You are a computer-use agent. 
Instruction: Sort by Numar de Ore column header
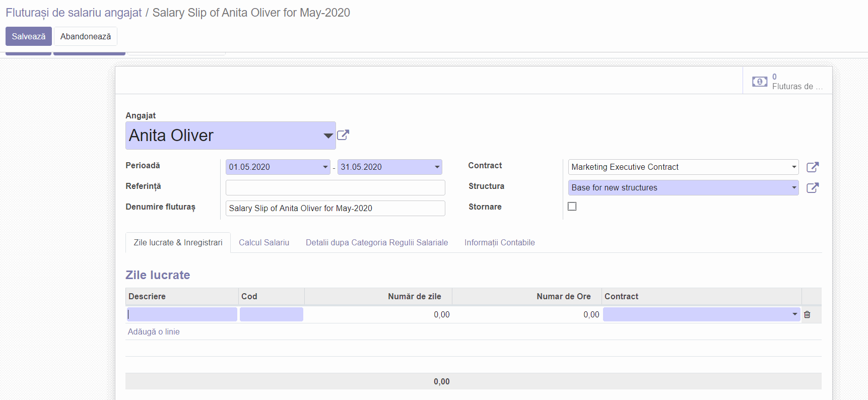[527, 297]
